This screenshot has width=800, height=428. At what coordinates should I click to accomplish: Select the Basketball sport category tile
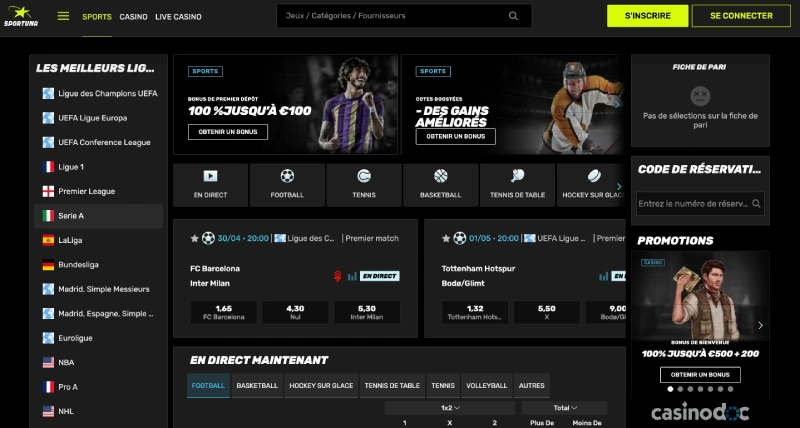(440, 185)
